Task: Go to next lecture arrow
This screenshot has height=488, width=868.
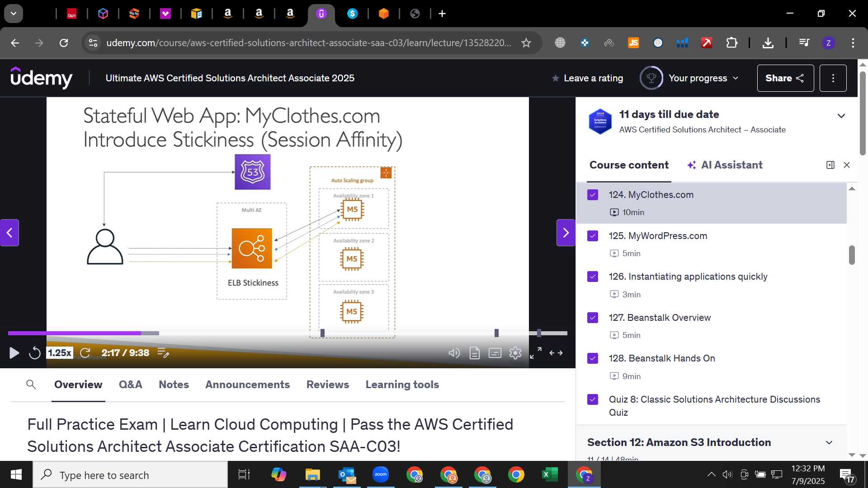Action: click(x=566, y=233)
